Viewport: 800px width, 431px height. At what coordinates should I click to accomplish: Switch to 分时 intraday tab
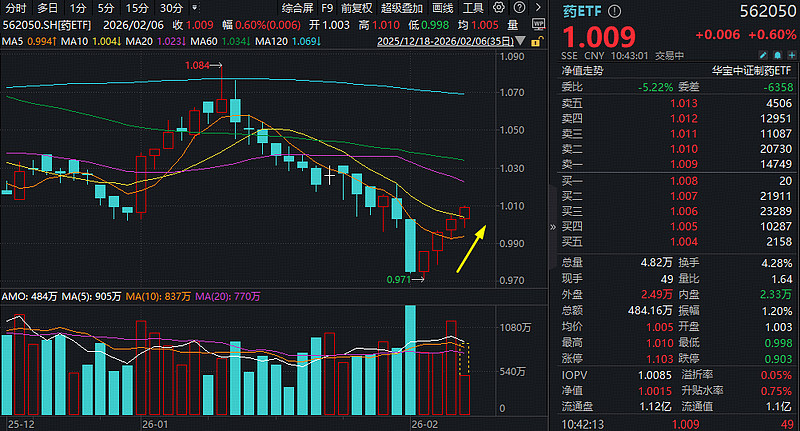tap(16, 8)
